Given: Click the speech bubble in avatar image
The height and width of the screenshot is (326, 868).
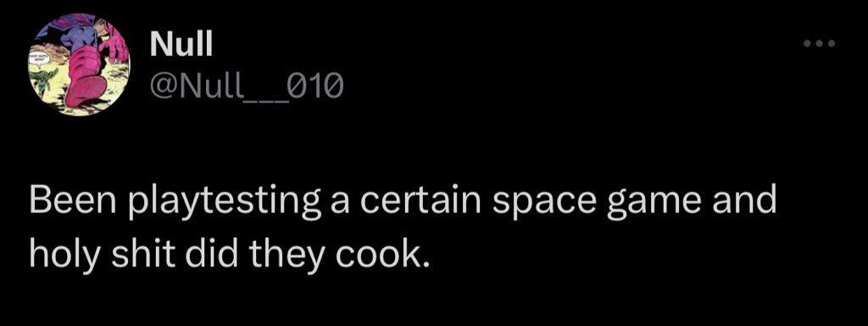Looking at the screenshot, I should coord(41,57).
